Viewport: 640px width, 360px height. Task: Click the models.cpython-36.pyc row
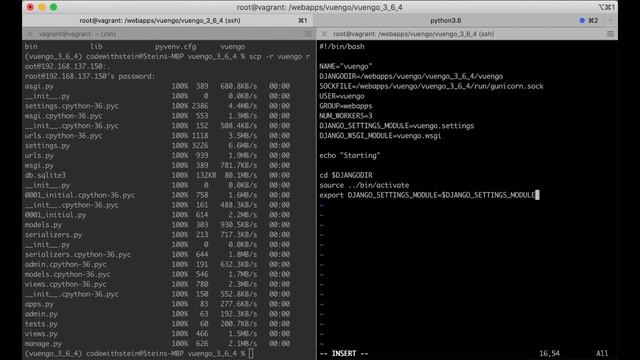pyautogui.click(x=157, y=274)
